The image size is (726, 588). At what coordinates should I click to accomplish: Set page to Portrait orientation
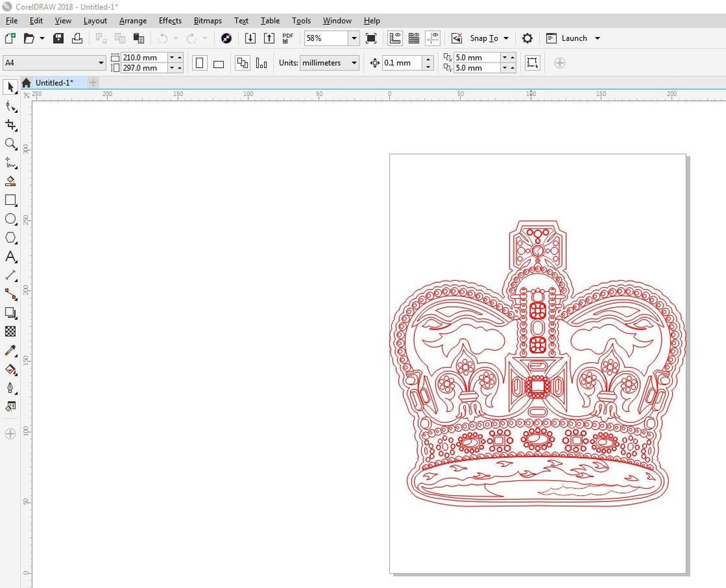coord(200,62)
